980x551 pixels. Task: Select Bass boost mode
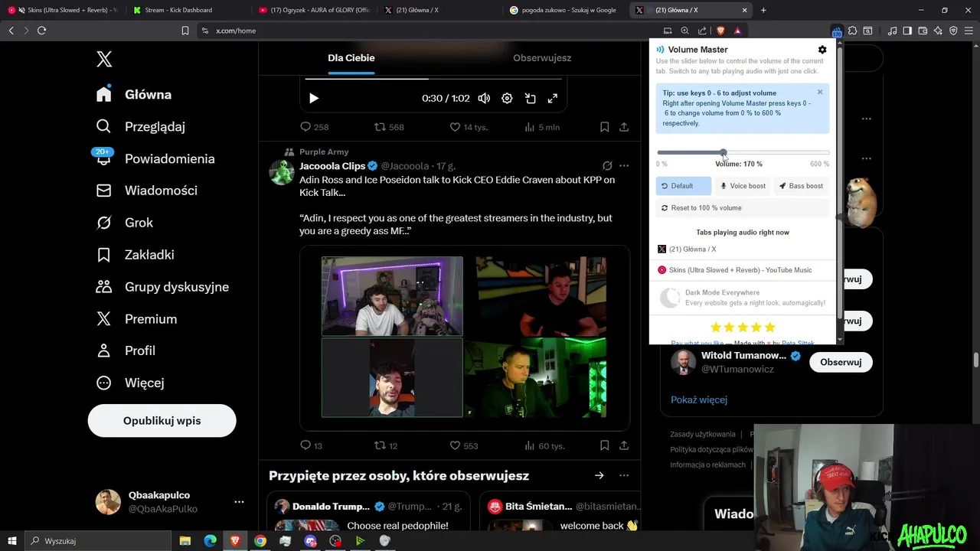coord(802,186)
